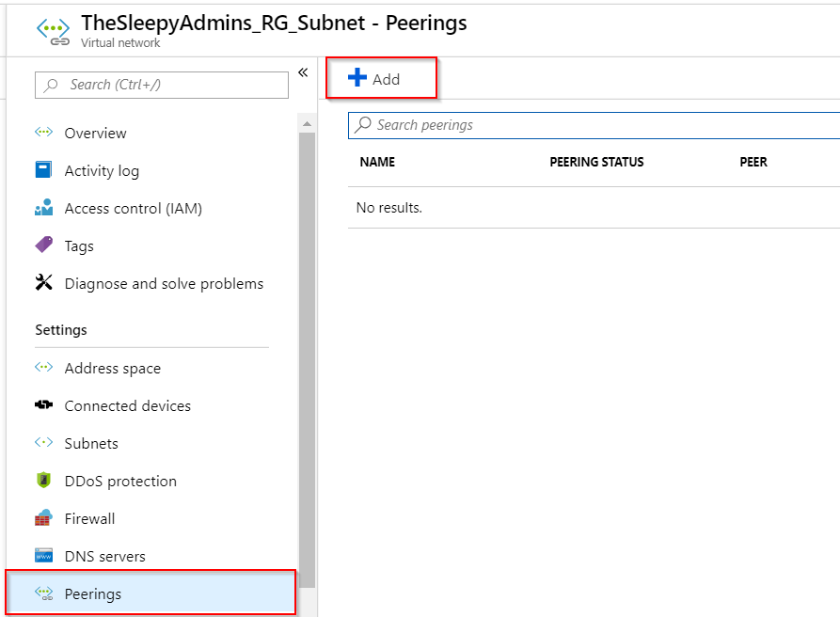Screen dimensions: 840x617
Task: Sort by the NAME column header
Action: (377, 162)
